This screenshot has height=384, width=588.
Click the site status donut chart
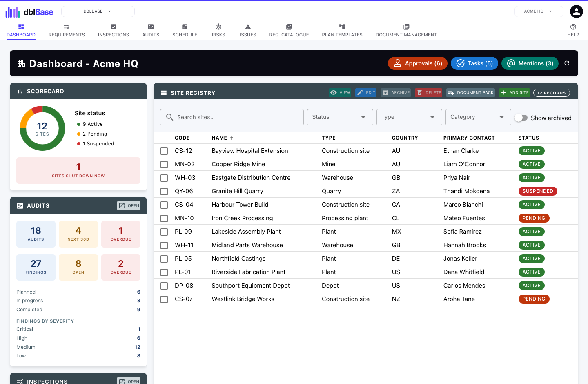click(x=42, y=128)
